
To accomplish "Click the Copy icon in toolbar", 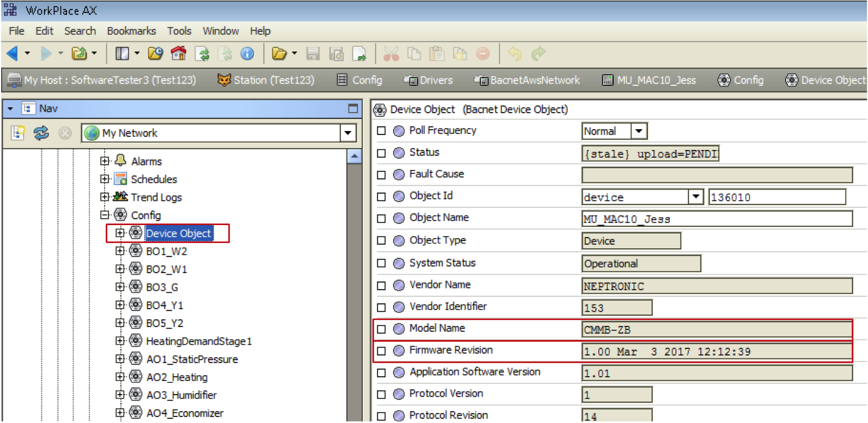I will pyautogui.click(x=414, y=54).
